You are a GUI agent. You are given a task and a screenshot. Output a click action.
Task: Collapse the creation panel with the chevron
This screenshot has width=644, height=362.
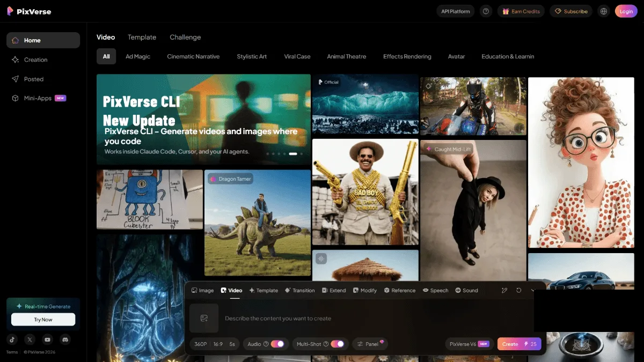[x=533, y=290]
